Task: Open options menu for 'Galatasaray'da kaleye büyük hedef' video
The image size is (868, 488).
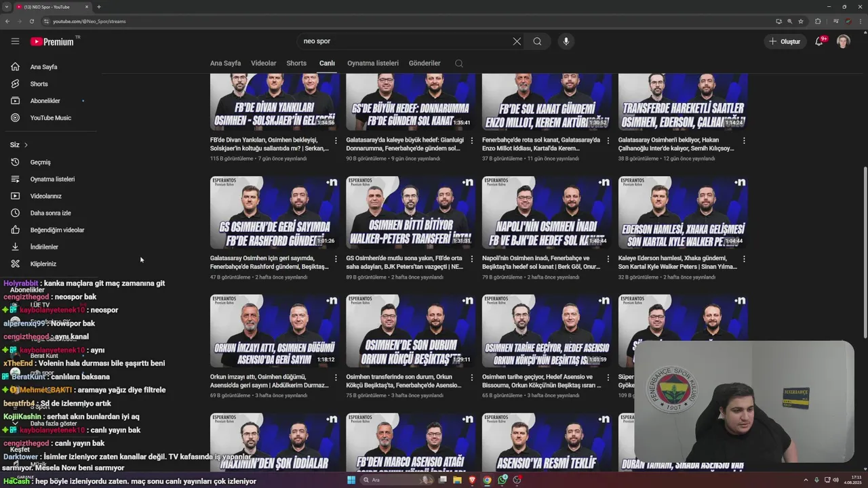Action: [x=472, y=141]
